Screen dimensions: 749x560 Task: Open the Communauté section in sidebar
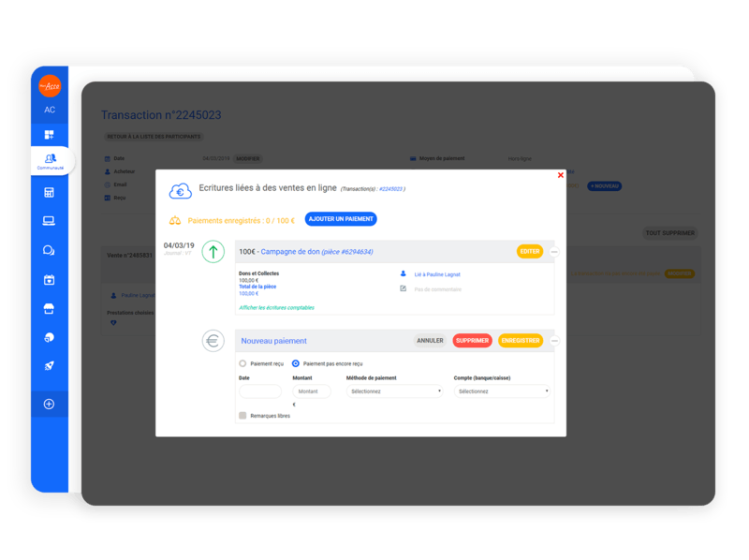51,161
